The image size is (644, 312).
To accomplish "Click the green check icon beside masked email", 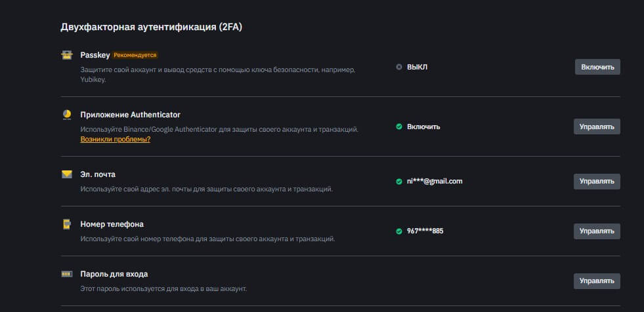I will 399,181.
